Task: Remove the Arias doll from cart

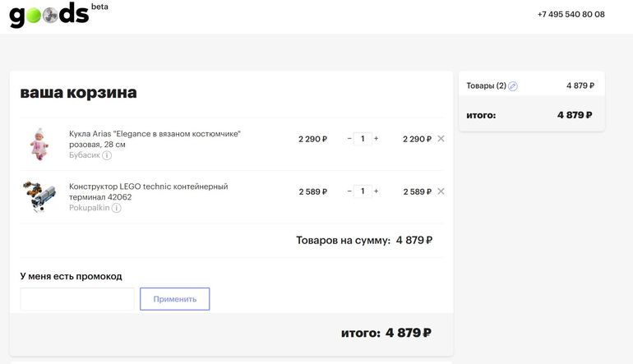Action: [441, 139]
